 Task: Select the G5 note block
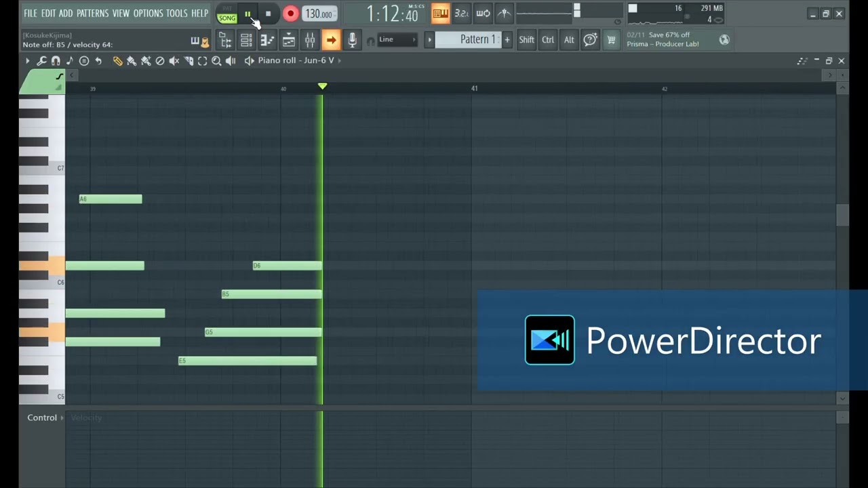coord(263,332)
